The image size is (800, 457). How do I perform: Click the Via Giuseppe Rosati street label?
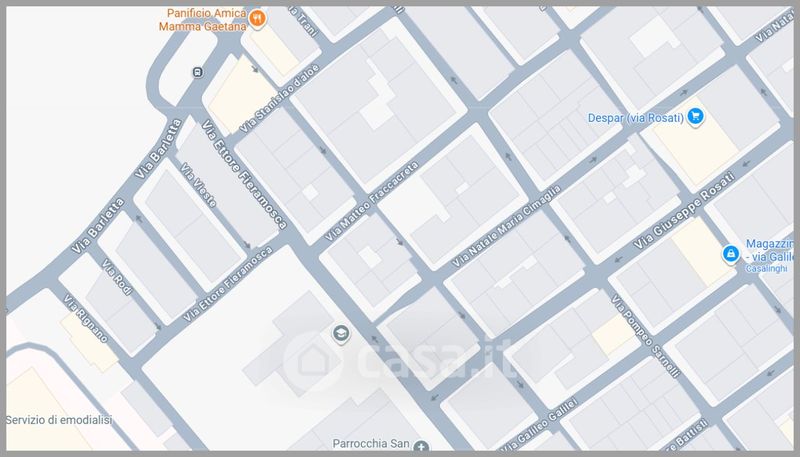(x=683, y=212)
